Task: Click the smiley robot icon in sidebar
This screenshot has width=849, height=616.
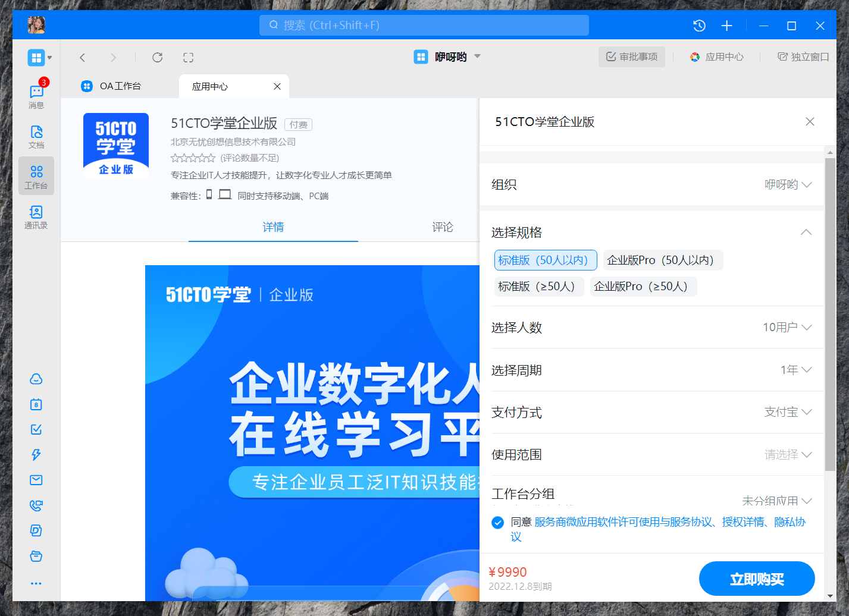Action: click(36, 379)
